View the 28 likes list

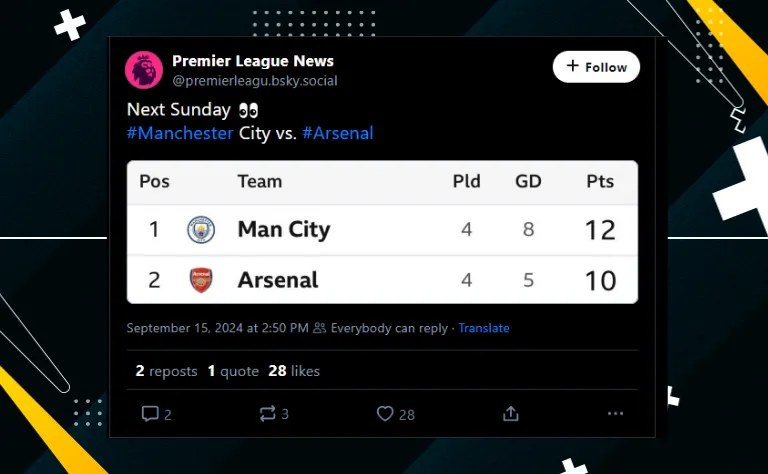pos(294,371)
